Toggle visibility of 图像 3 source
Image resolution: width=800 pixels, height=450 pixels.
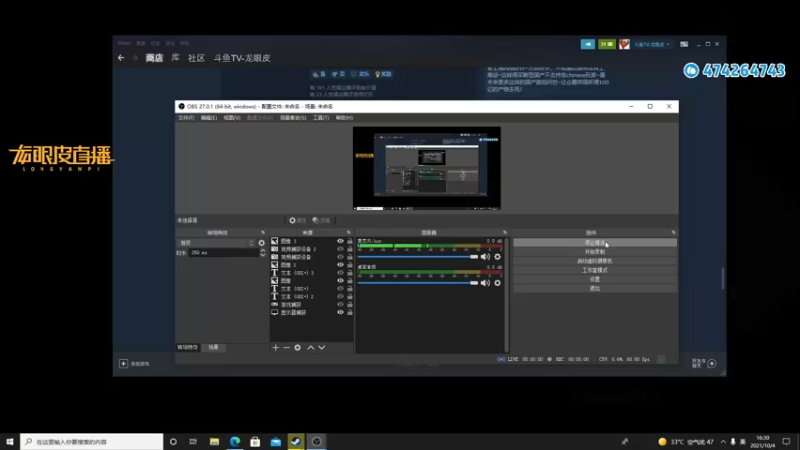[340, 241]
